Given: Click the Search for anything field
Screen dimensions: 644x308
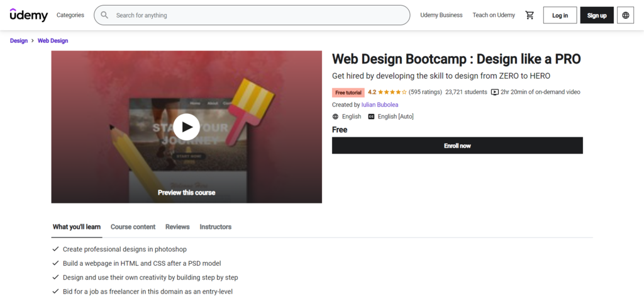Looking at the screenshot, I should [258, 15].
